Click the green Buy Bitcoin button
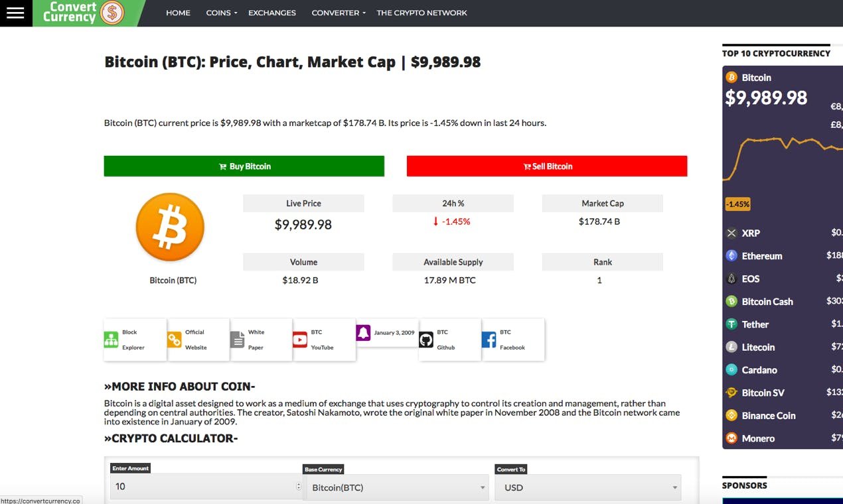 click(244, 166)
